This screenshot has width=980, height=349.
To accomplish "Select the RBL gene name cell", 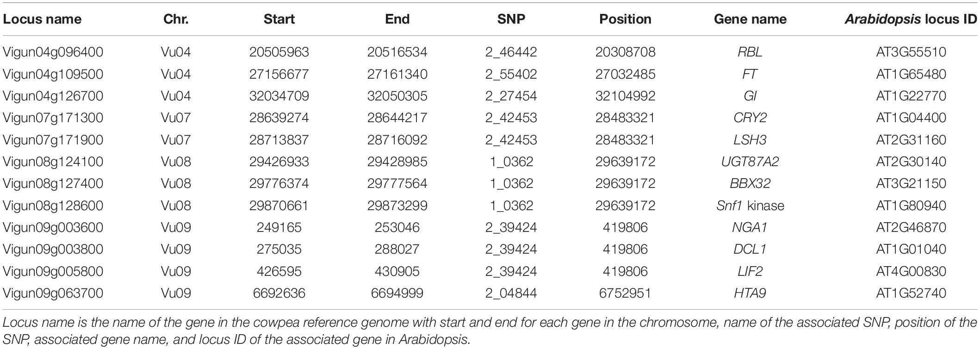I will click(750, 52).
